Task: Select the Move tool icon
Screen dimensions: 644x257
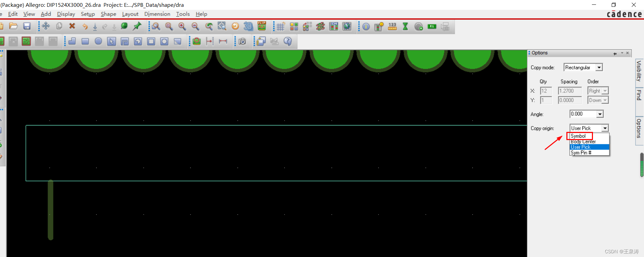Action: click(46, 26)
